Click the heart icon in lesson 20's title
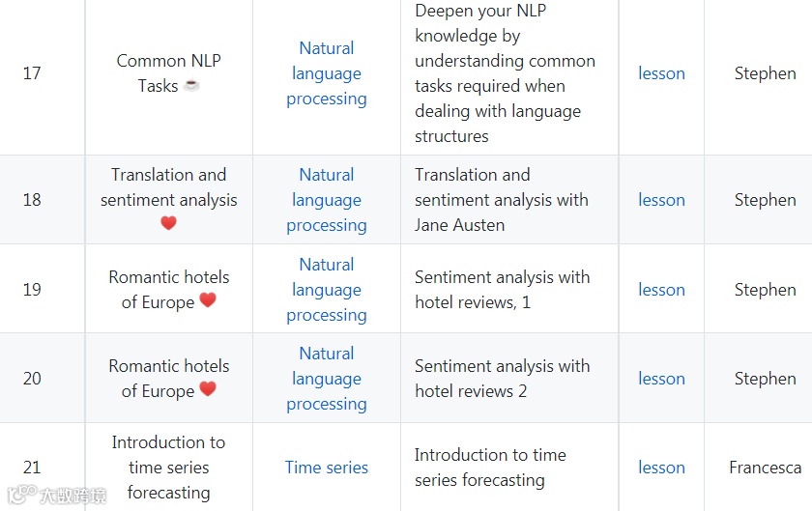 208,389
